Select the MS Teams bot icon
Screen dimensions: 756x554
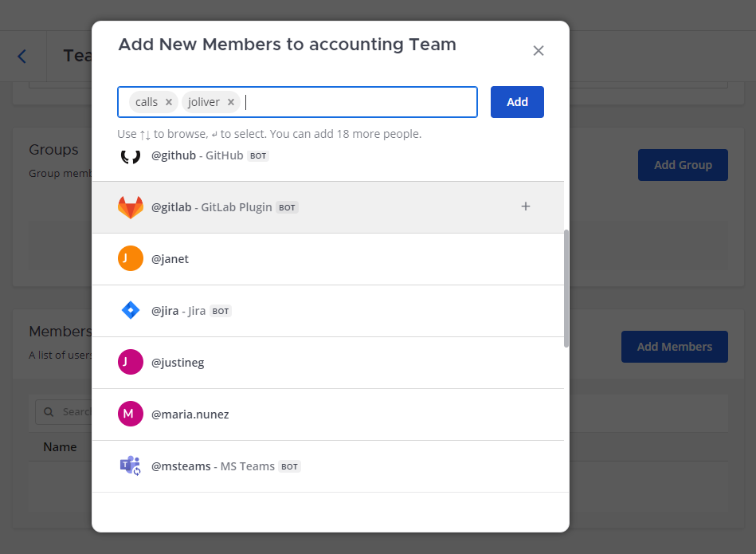[x=130, y=466]
